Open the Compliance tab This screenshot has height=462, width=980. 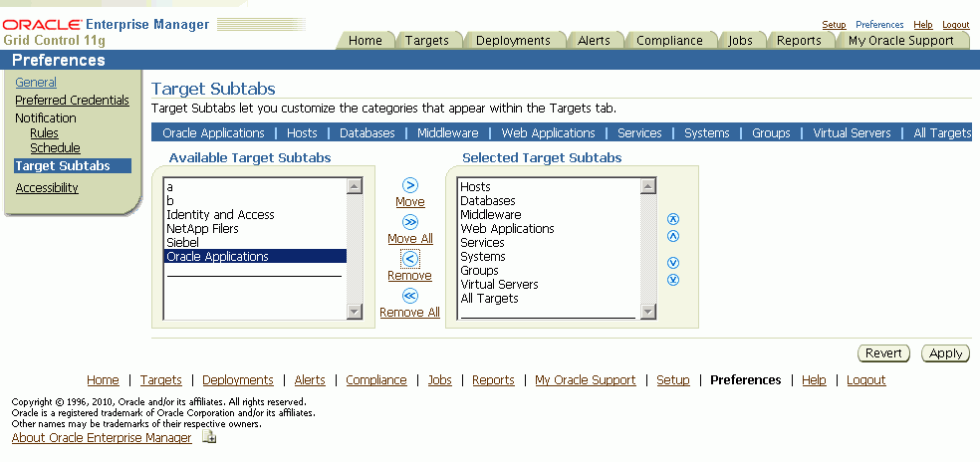(x=669, y=41)
